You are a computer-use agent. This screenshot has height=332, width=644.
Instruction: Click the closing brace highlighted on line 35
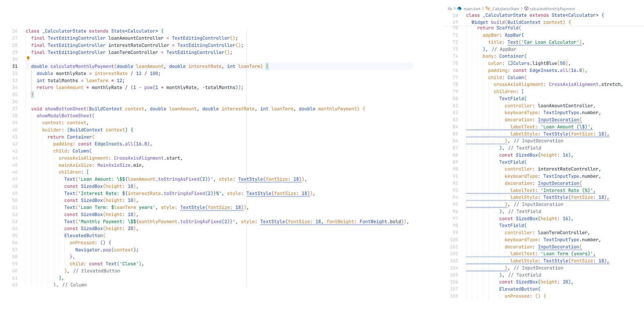(x=32, y=94)
